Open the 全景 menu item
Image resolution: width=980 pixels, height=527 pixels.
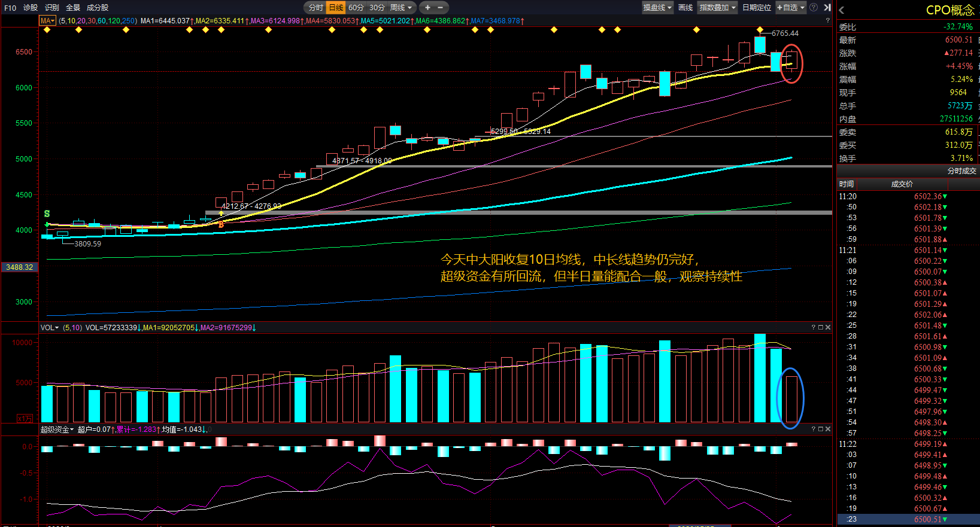73,8
